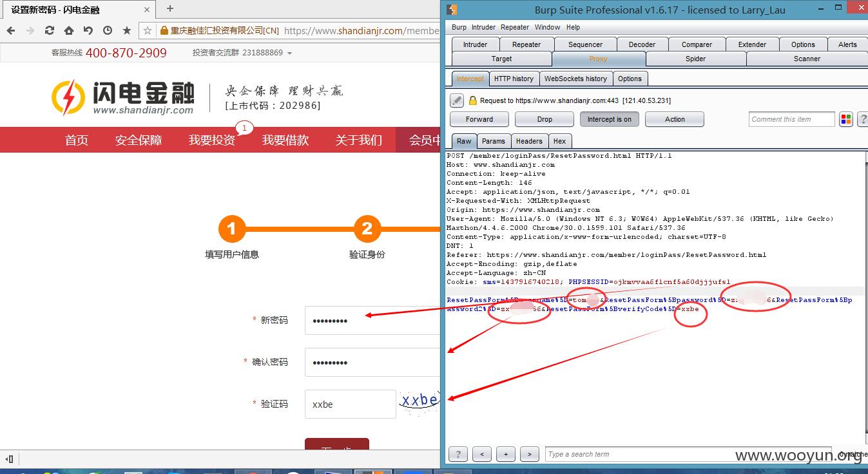Open the browser home page icon
The width and height of the screenshot is (868, 474).
point(69,30)
